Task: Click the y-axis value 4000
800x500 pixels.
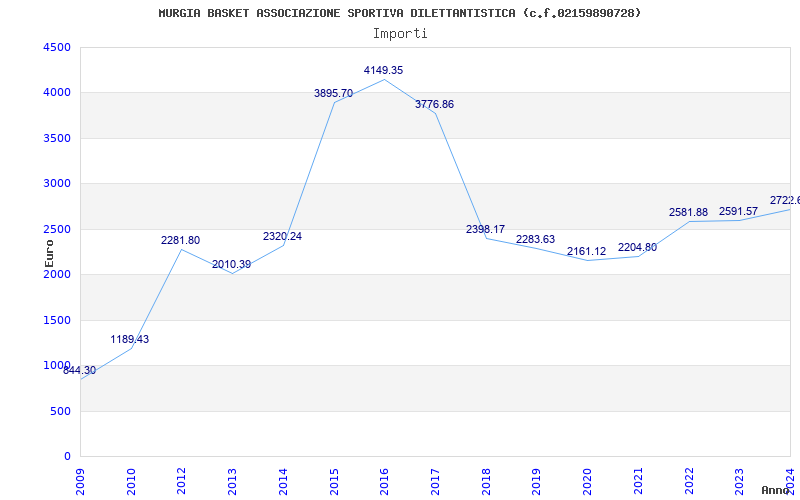Action: click(x=57, y=93)
